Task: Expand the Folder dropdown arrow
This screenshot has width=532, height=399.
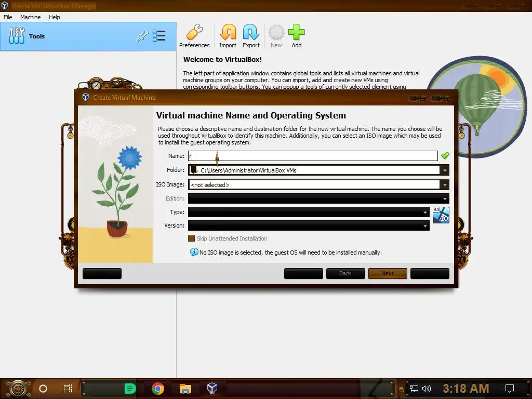Action: [445, 170]
